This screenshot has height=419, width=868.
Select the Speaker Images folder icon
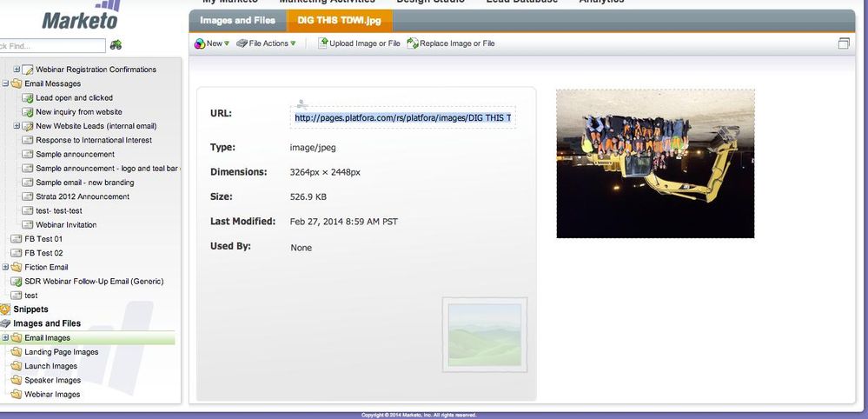[17, 380]
